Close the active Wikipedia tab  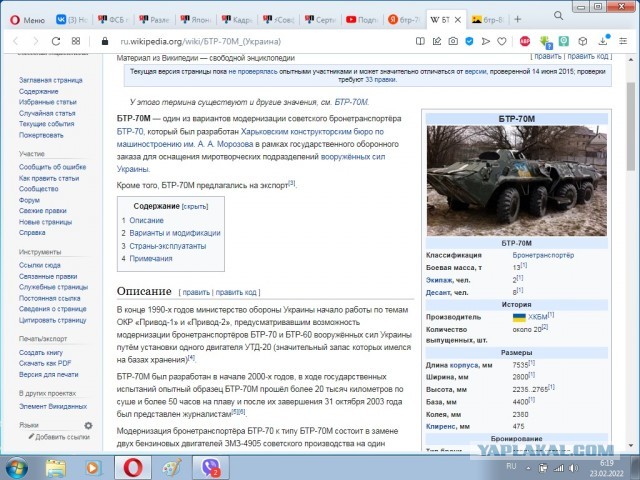pyautogui.click(x=458, y=20)
